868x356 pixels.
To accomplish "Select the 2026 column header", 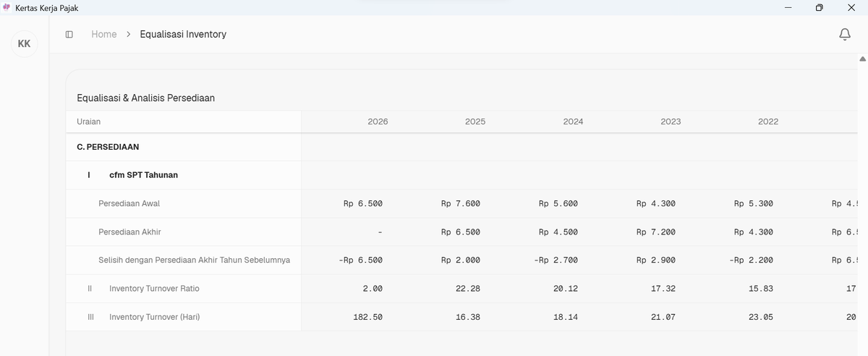I will click(378, 122).
